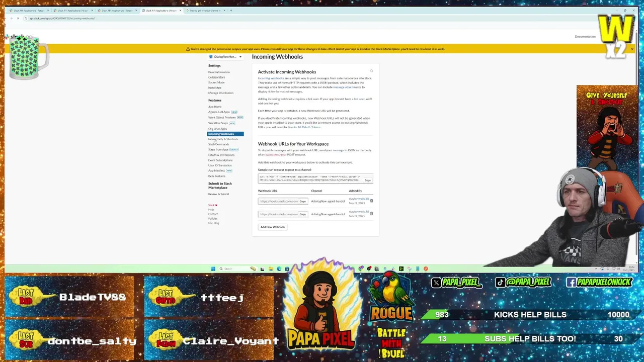Viewport: 644px width, 362px height.
Task: Open Org Level Apps page
Action: [217, 129]
